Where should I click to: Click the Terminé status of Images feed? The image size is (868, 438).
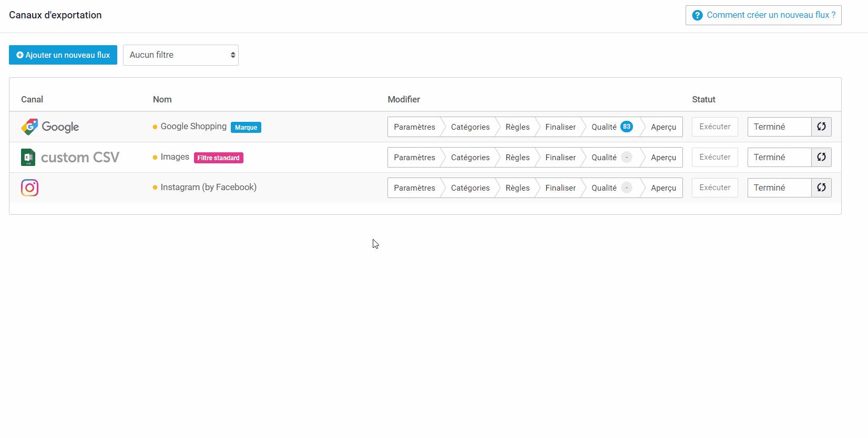pos(779,157)
